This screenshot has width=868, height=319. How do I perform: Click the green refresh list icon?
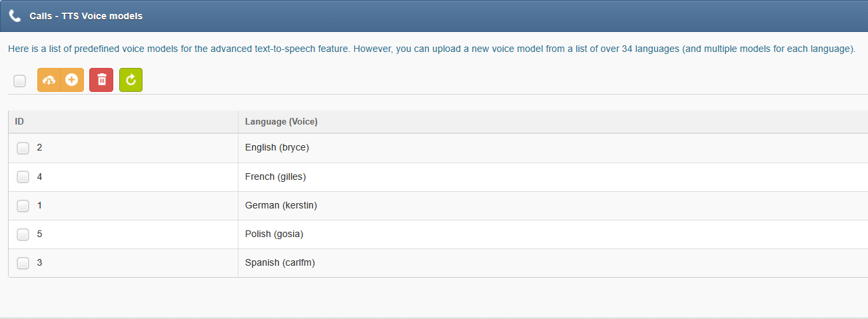coord(131,80)
